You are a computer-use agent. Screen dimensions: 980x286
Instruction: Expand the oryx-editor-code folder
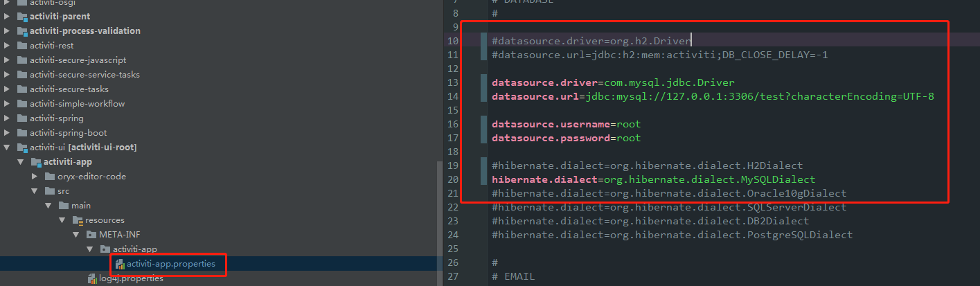(35, 177)
